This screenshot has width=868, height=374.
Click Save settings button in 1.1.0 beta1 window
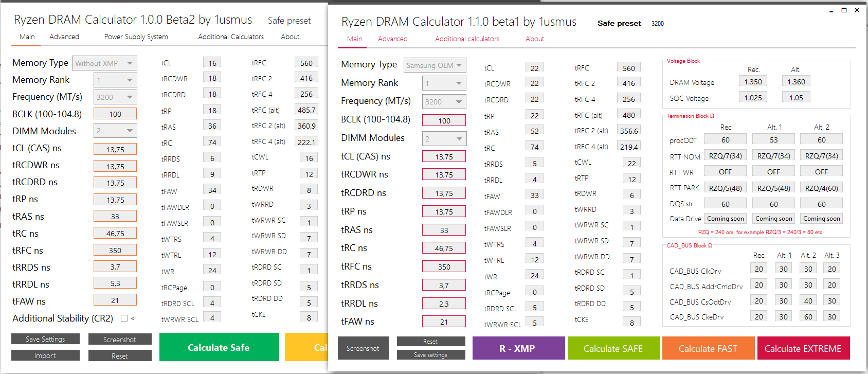click(x=431, y=355)
